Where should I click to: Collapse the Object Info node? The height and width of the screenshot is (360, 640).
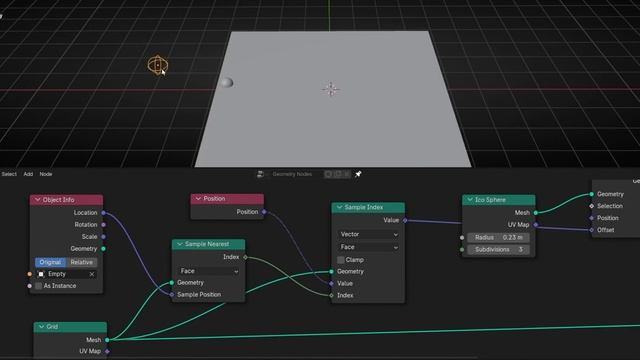38,200
